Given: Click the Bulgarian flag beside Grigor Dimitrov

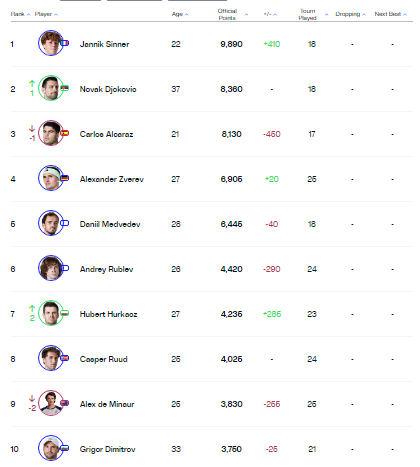Looking at the screenshot, I should click(65, 448).
